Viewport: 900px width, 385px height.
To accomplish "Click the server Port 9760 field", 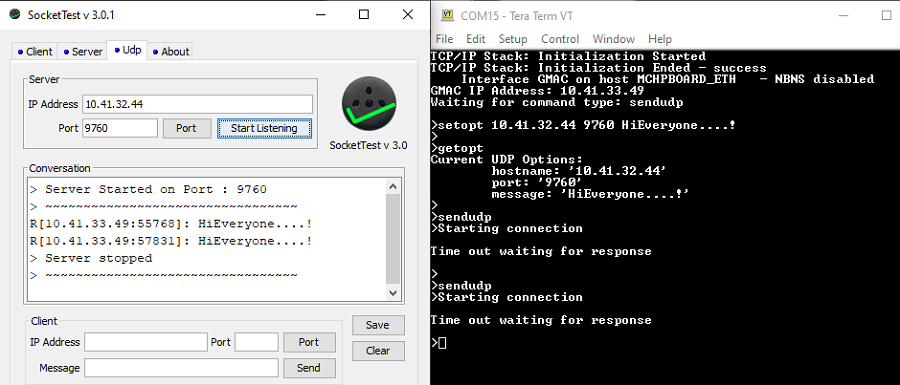I will coord(120,128).
